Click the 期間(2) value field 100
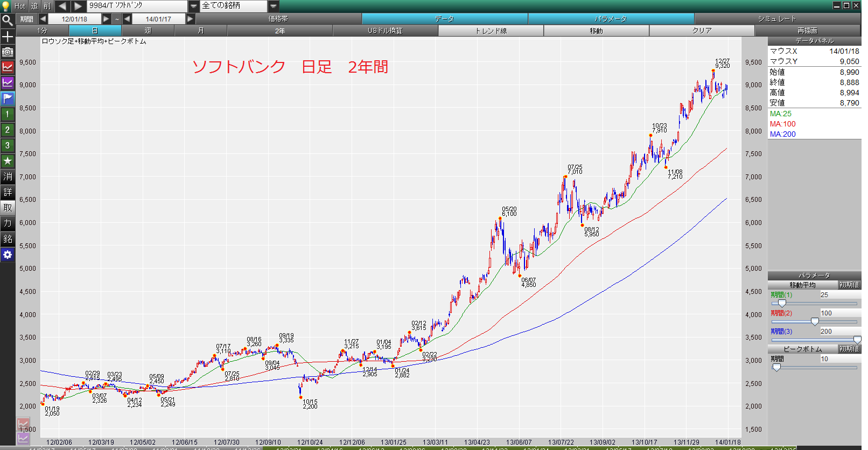 click(839, 313)
